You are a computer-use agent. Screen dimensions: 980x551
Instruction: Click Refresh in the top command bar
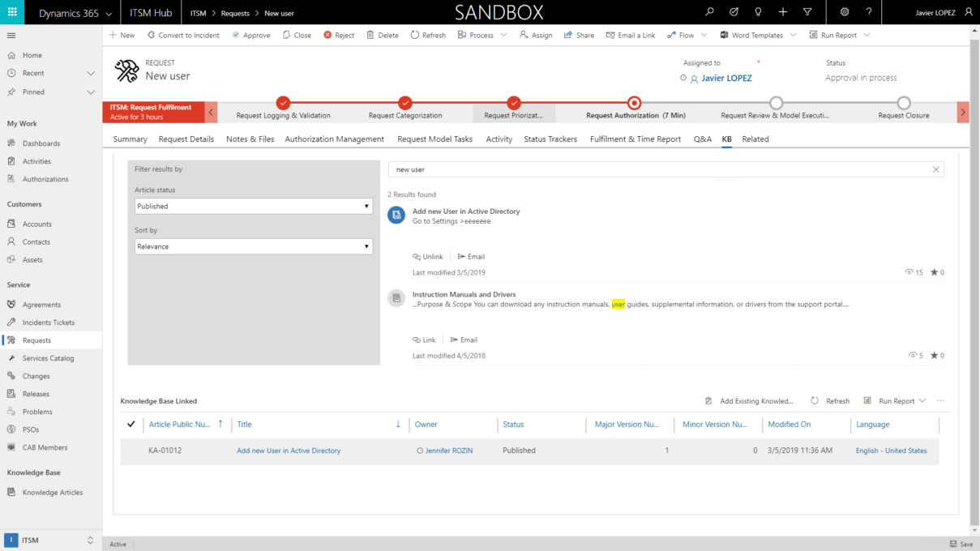[428, 35]
